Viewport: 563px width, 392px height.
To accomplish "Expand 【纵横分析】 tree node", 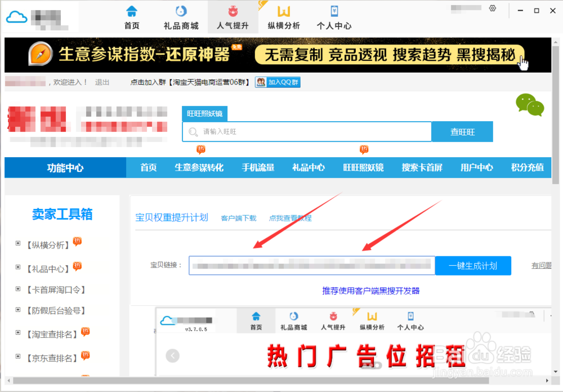I will (x=18, y=243).
